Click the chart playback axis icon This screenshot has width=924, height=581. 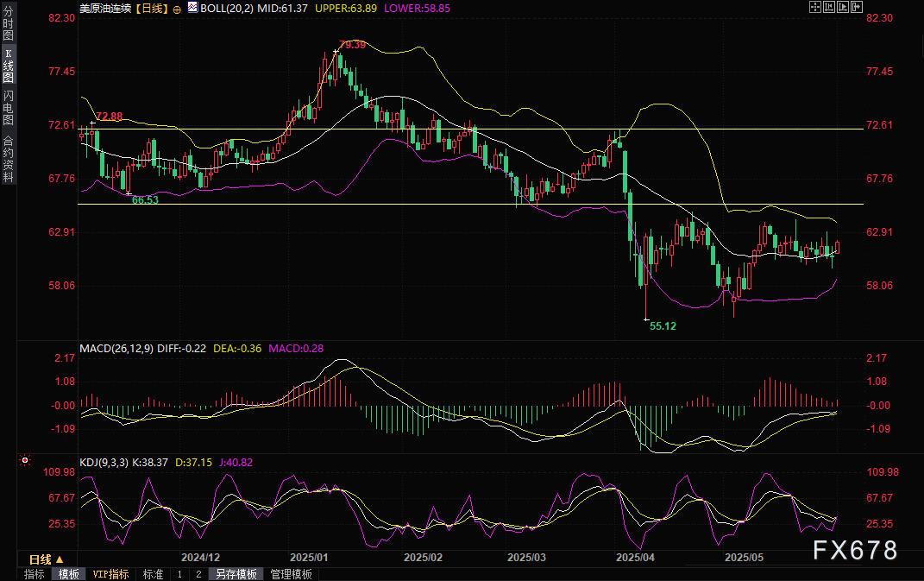pos(843,7)
